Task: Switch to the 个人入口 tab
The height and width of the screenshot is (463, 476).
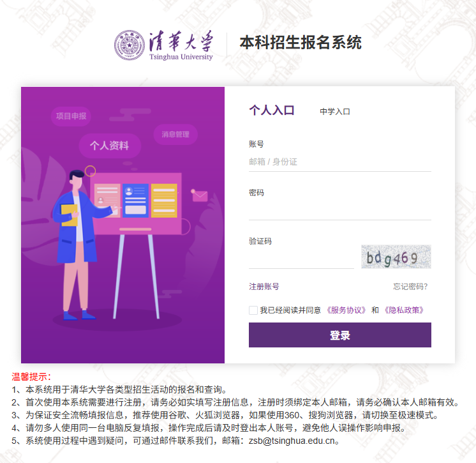Action: click(x=272, y=110)
